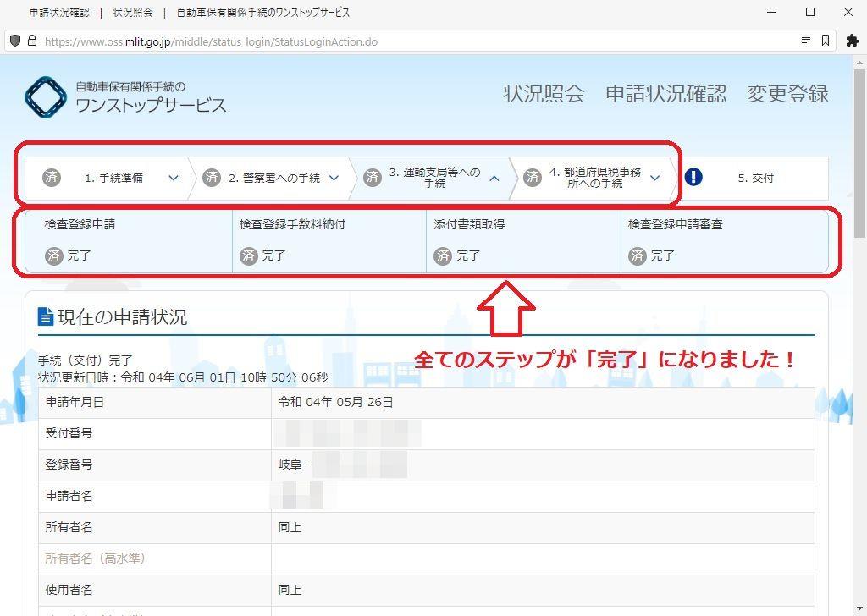
Task: Open the extensions puzzle piece icon
Action: [x=853, y=41]
